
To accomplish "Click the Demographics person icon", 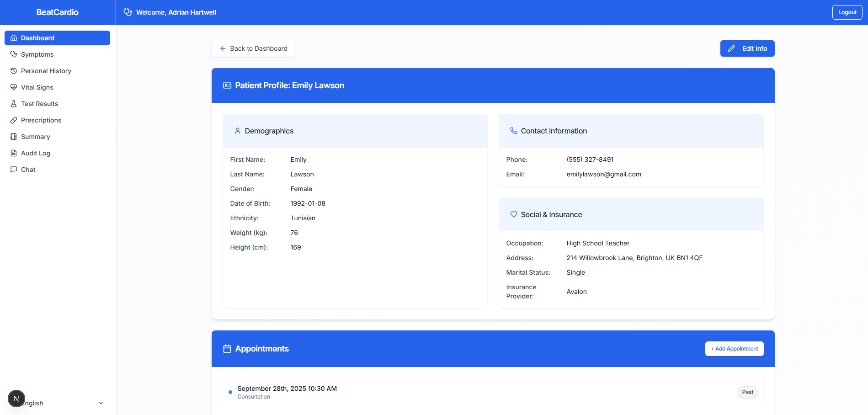I will pos(237,131).
